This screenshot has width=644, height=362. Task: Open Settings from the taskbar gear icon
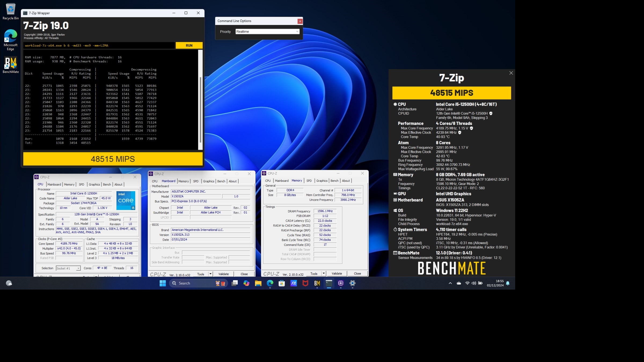pos(353,283)
